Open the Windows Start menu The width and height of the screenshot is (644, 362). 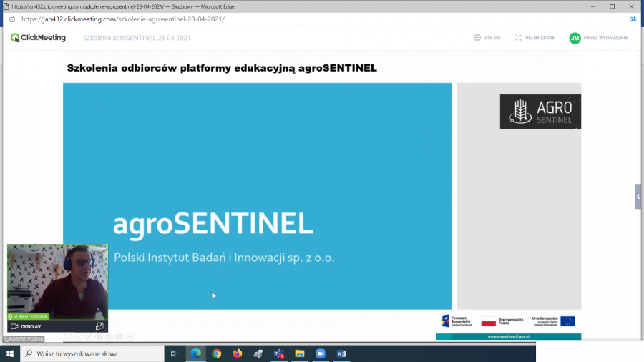tap(10, 353)
